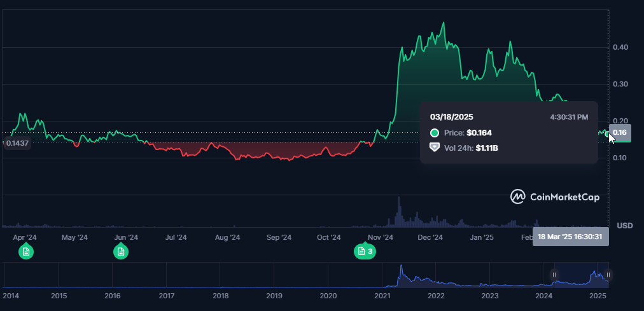The image size is (644, 311).
Task: Click the Oct '24 axis label
Action: (328, 238)
